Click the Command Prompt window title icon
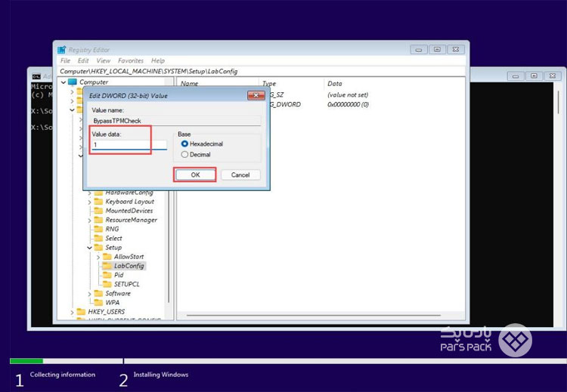Image resolution: width=567 pixels, height=392 pixels. 36,76
